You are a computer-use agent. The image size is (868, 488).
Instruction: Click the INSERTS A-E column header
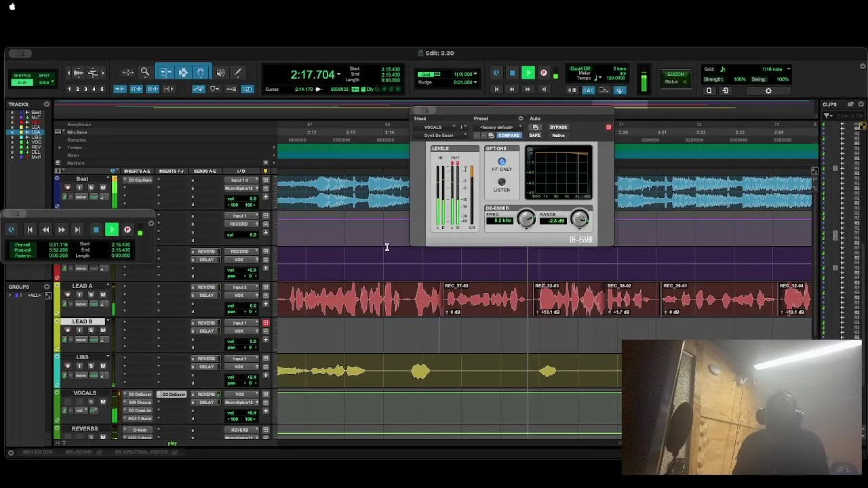coord(137,171)
